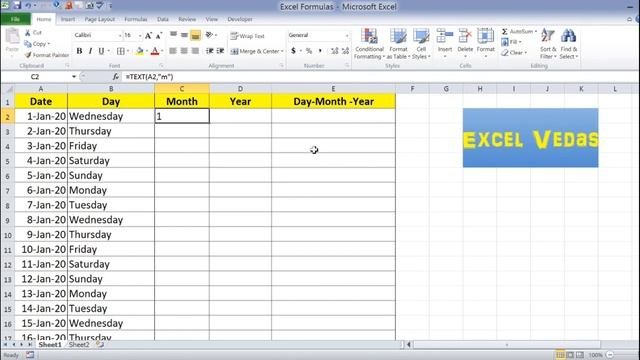Click the Delete cells icon
Screen dimensions: 640x360
(465, 37)
